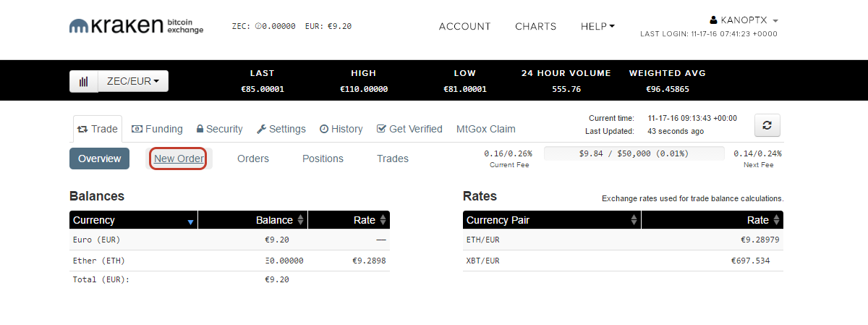Expand the KANOPTX user menu

click(x=744, y=20)
